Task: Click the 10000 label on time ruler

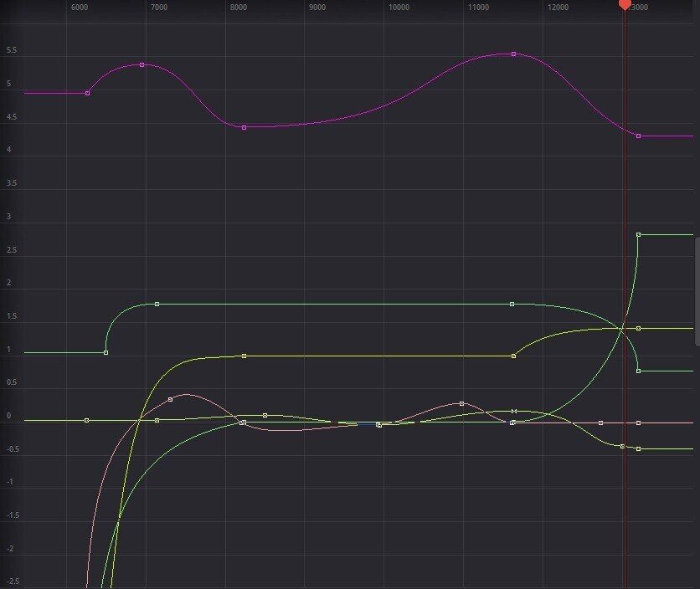Action: pos(399,8)
